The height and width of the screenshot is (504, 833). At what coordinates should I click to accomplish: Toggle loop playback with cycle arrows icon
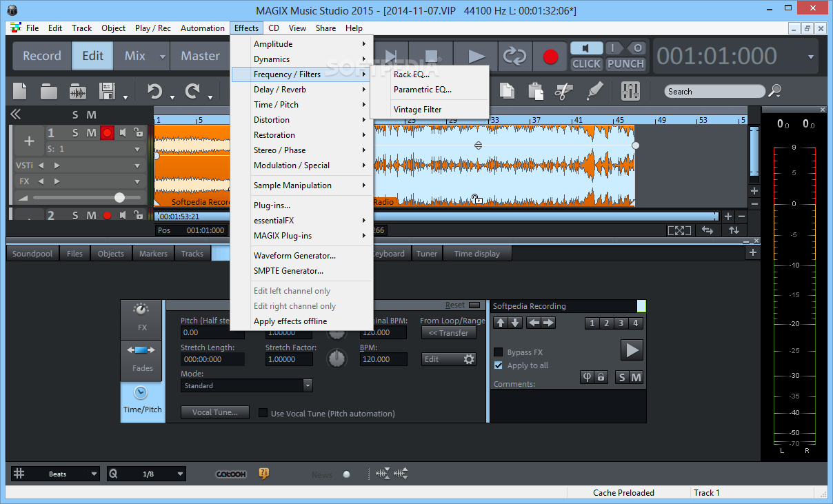coord(514,56)
